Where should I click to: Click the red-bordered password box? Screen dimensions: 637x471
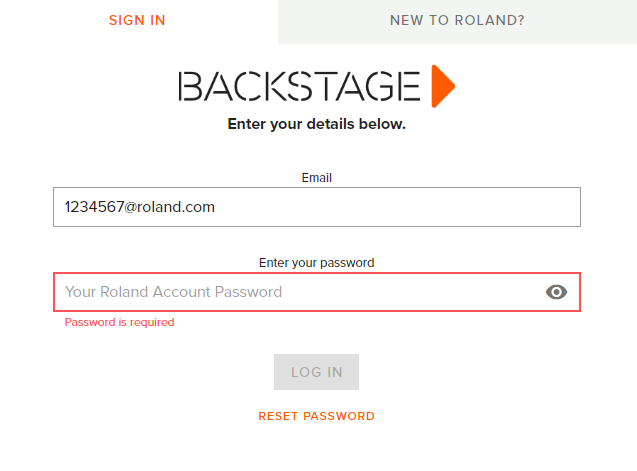coord(317,292)
